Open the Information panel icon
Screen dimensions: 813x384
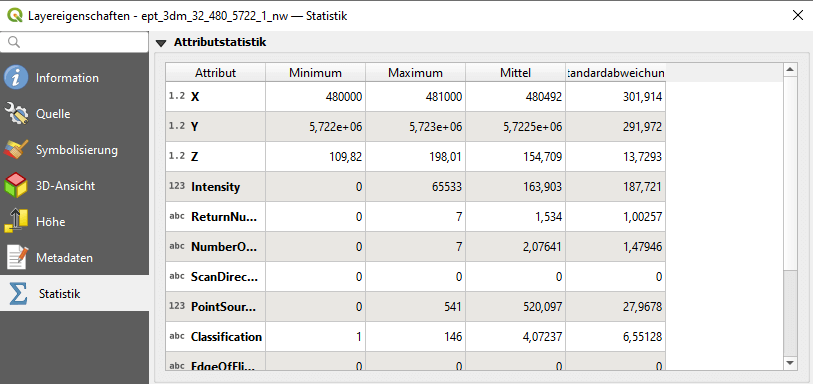[16, 78]
